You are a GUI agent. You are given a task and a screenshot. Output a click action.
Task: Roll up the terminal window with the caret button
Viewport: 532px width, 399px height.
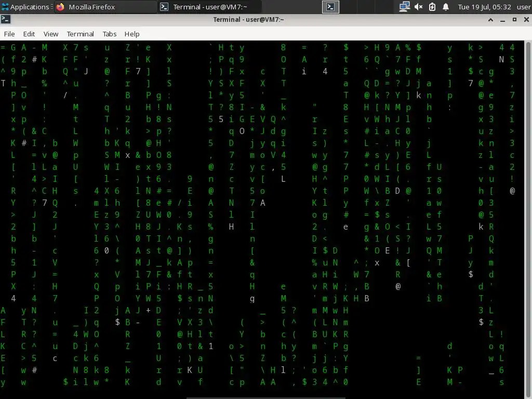[x=490, y=20]
